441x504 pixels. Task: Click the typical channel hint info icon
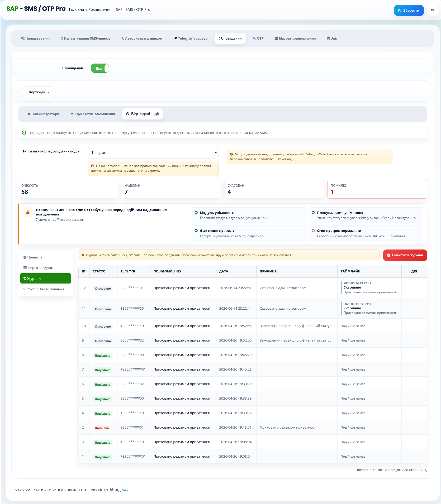pos(92,166)
